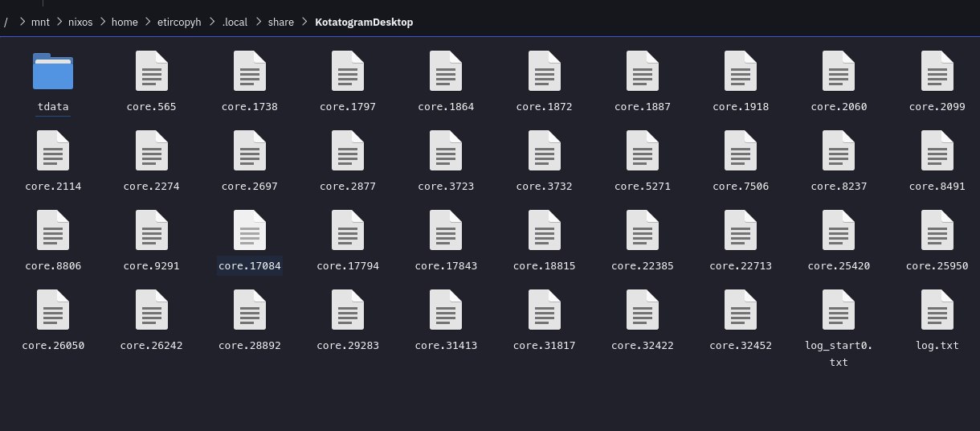Select the core.8491 file icon
Screen dimensions: 980x431
[x=937, y=150]
